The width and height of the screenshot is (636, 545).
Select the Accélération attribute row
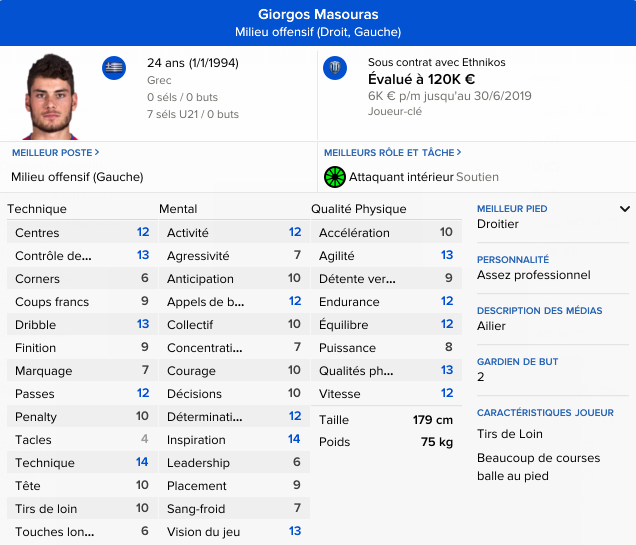click(385, 233)
